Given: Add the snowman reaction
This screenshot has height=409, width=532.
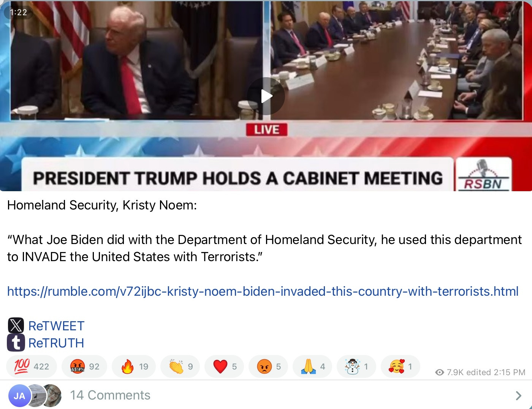Looking at the screenshot, I should tap(356, 366).
